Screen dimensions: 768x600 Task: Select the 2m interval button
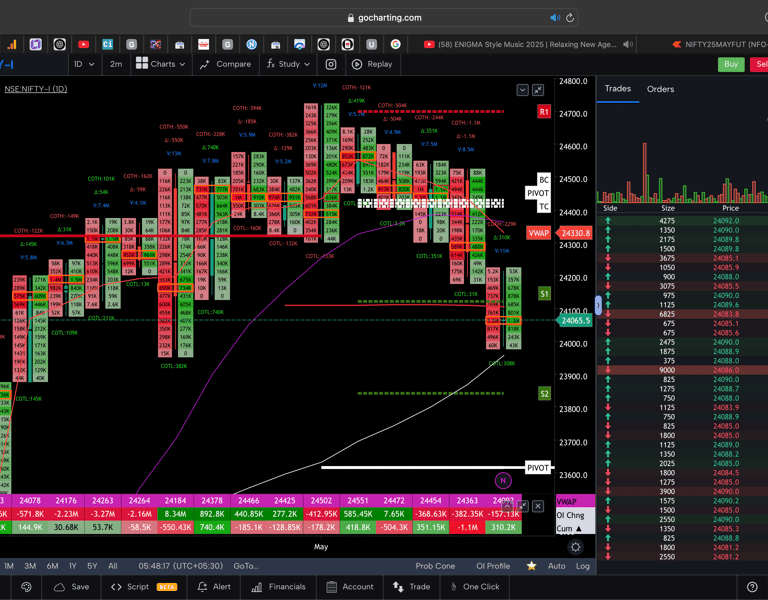(x=116, y=64)
